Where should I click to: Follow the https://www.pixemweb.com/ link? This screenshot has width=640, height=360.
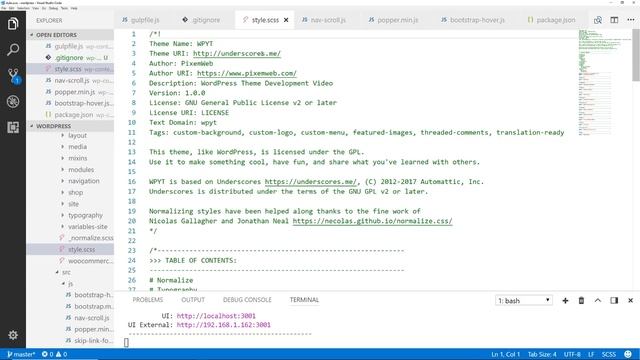(x=247, y=73)
